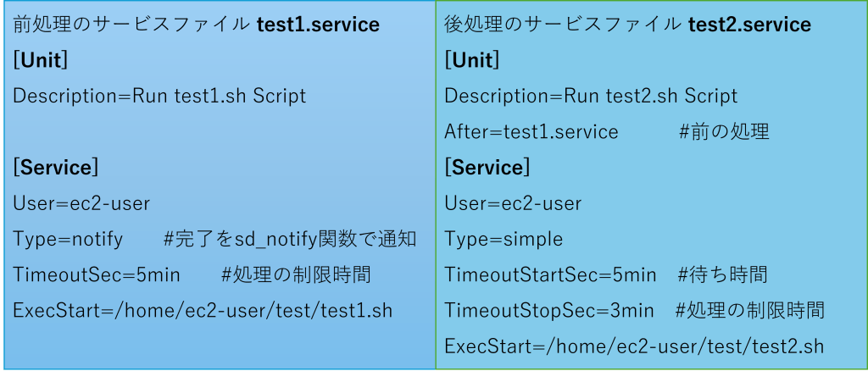Click the test1.service title text
Screen dimensions: 868x371
[318, 25]
